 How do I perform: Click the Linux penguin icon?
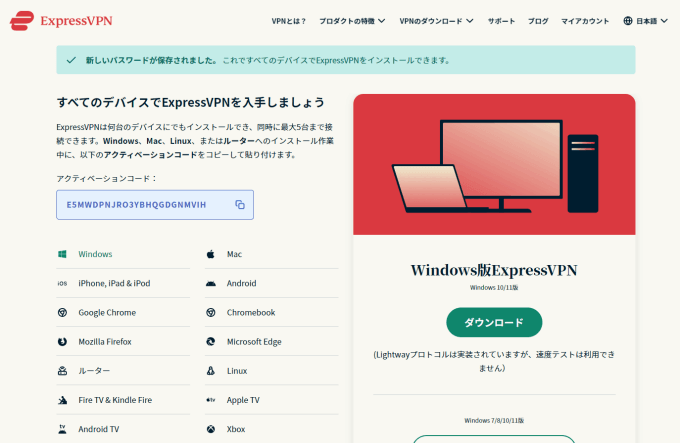(x=211, y=371)
